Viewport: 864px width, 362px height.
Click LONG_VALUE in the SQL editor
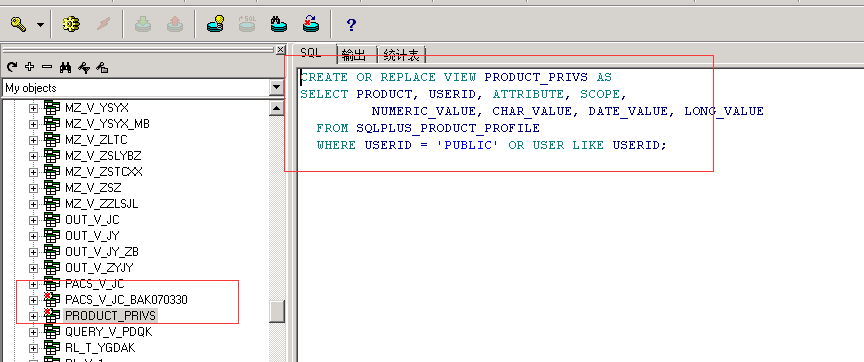pyautogui.click(x=724, y=111)
